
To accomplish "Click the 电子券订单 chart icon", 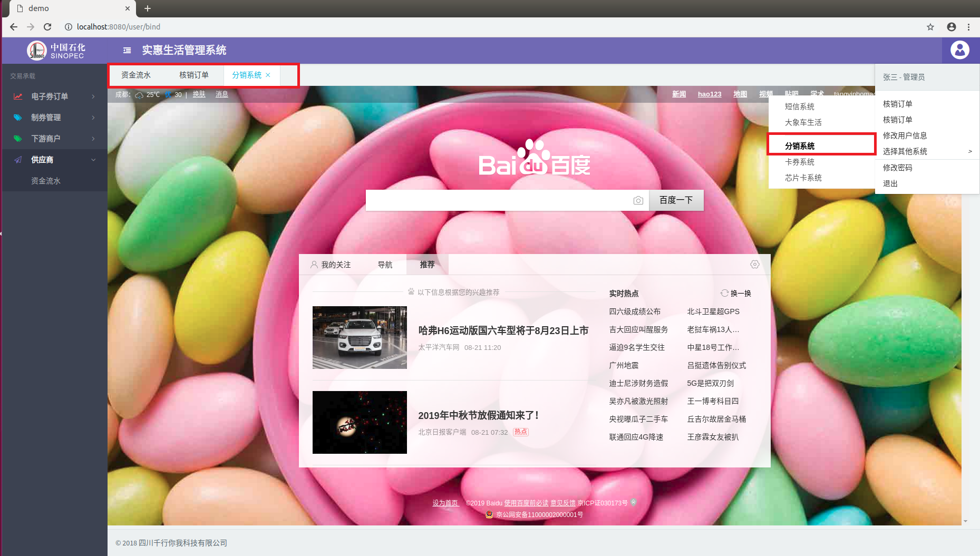I will pyautogui.click(x=18, y=96).
